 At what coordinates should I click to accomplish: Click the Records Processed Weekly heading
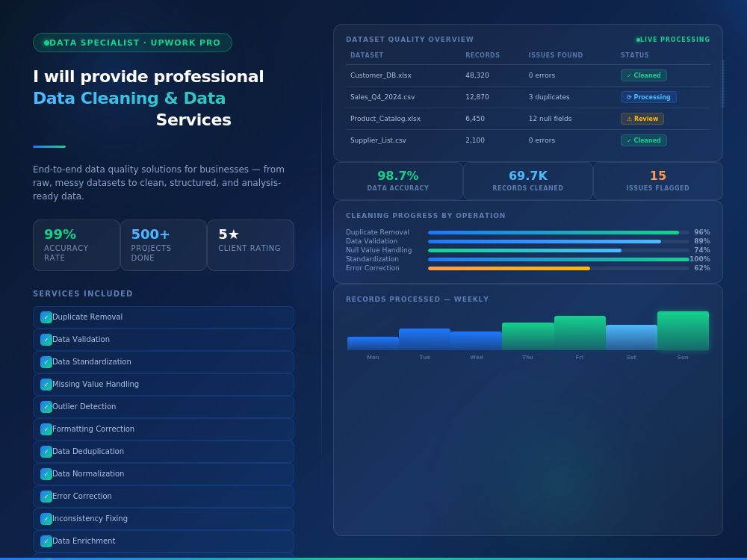click(418, 299)
